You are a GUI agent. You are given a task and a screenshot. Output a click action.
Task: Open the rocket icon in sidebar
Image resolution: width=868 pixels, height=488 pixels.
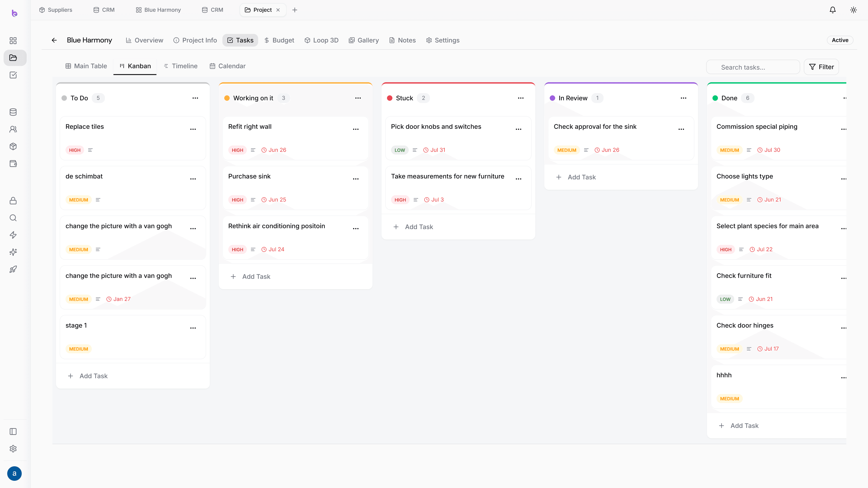(x=13, y=270)
